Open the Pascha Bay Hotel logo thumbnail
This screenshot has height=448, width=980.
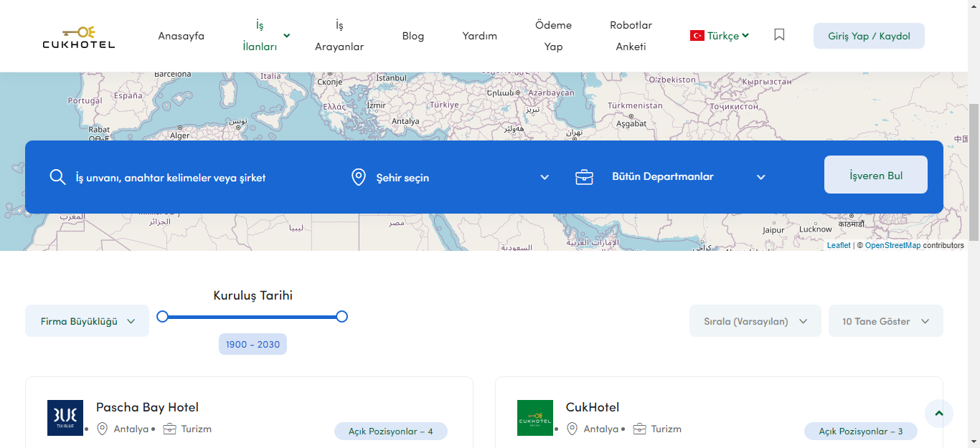pos(65,418)
